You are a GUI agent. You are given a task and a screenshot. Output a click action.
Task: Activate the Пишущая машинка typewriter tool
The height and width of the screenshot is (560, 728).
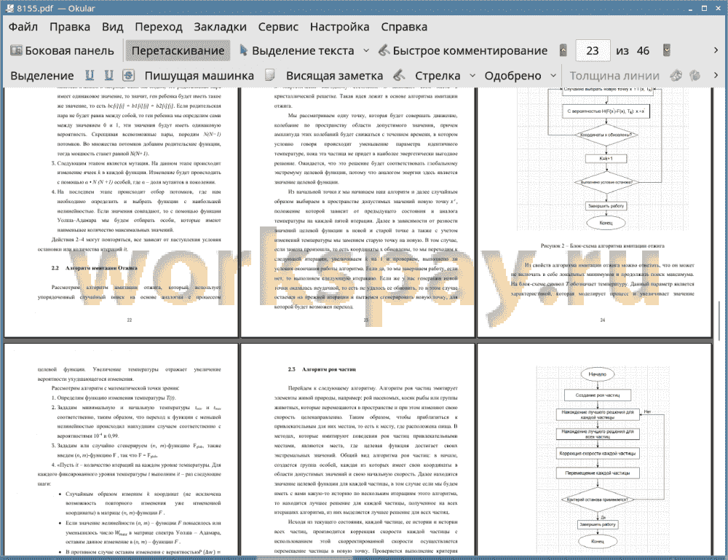tap(199, 76)
